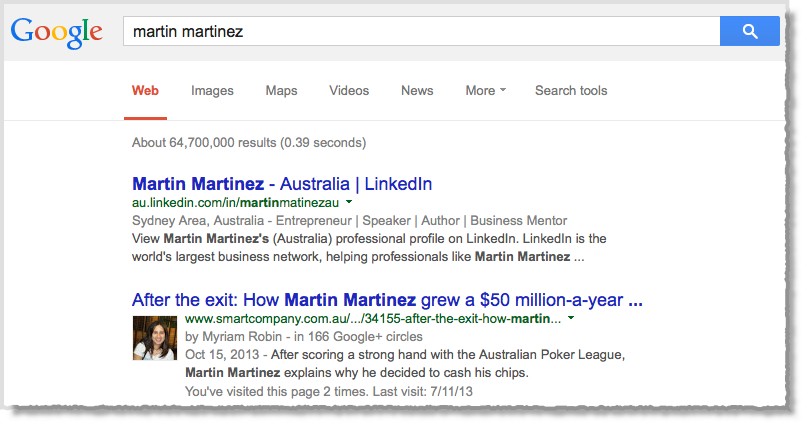Image resolution: width=803 pixels, height=423 pixels.
Task: Click the Google logo
Action: pos(56,32)
